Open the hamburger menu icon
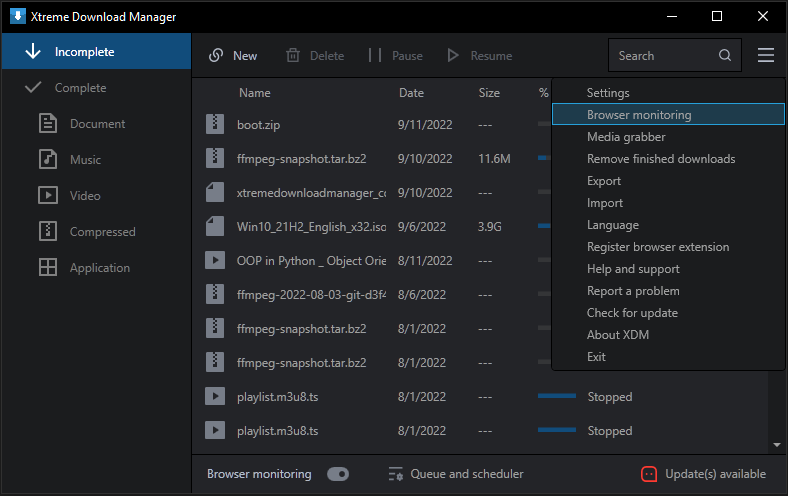Image resolution: width=788 pixels, height=496 pixels. click(765, 55)
